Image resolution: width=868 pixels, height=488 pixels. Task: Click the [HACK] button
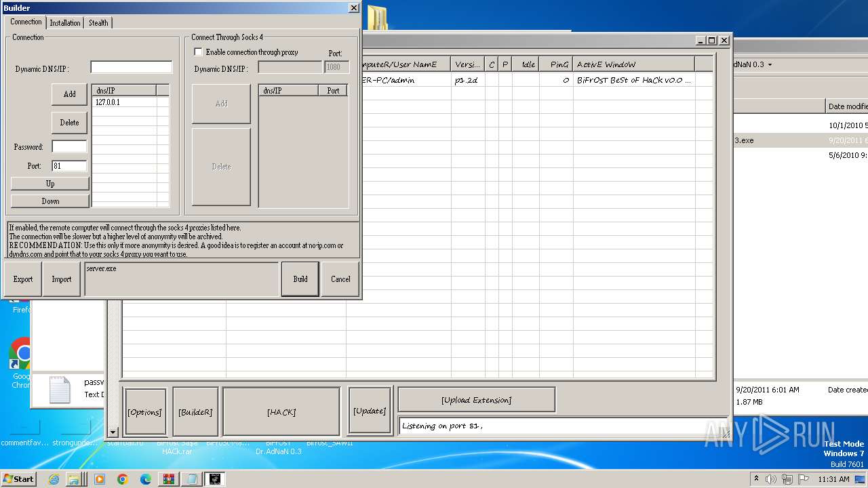click(x=281, y=412)
